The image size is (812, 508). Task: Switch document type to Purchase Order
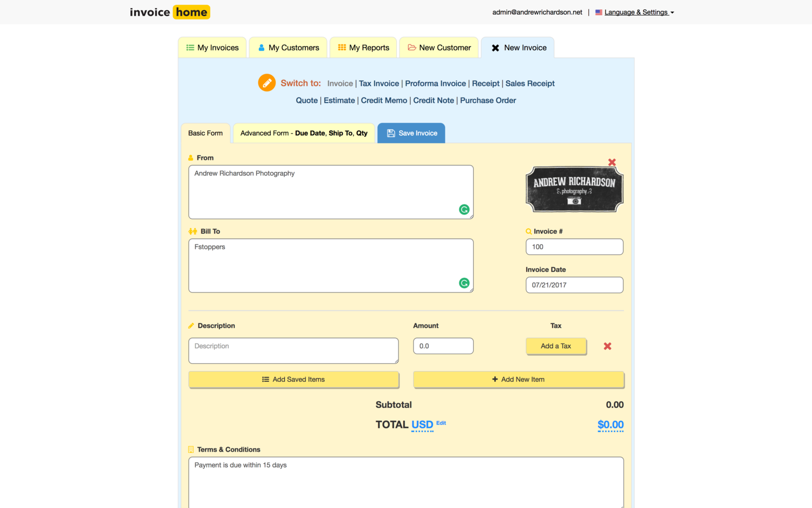[x=488, y=100]
